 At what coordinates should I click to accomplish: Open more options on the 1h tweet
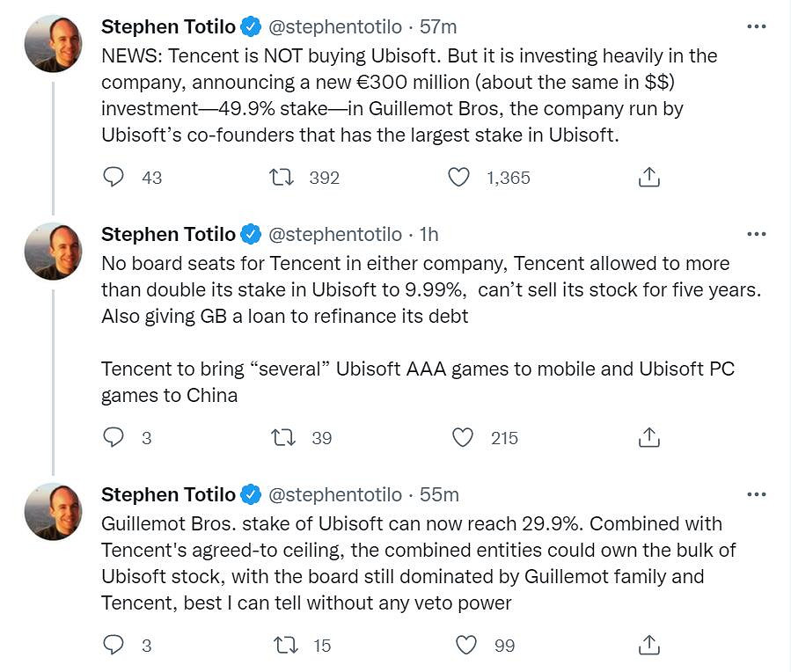click(x=756, y=234)
